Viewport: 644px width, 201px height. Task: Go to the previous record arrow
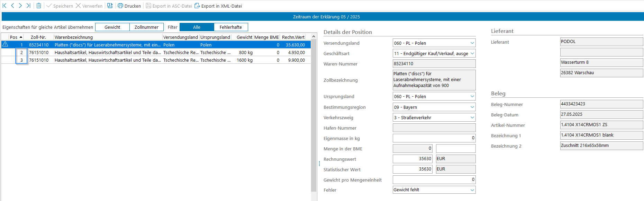tap(12, 6)
